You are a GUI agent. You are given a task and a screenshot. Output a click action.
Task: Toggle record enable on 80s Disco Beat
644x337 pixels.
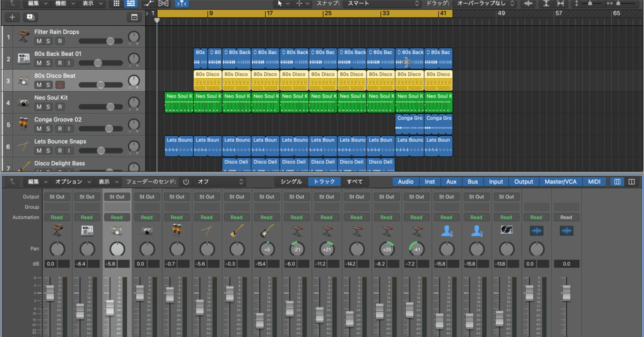pyautogui.click(x=60, y=85)
